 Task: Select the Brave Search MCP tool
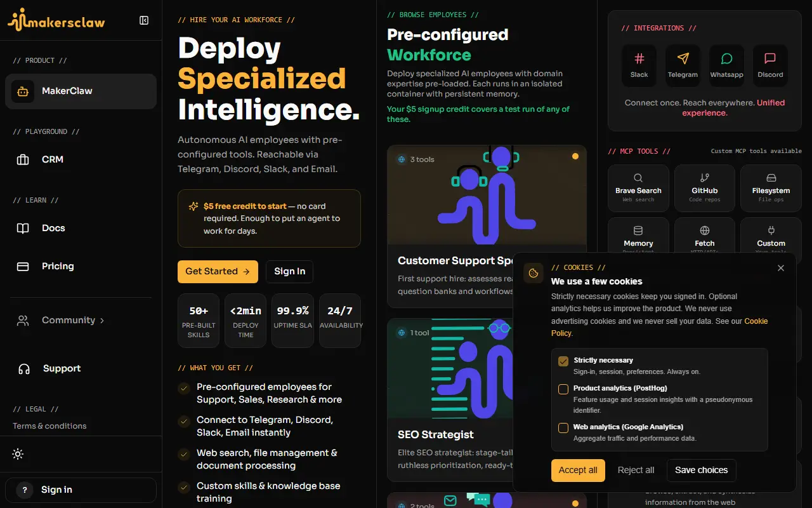(x=638, y=188)
